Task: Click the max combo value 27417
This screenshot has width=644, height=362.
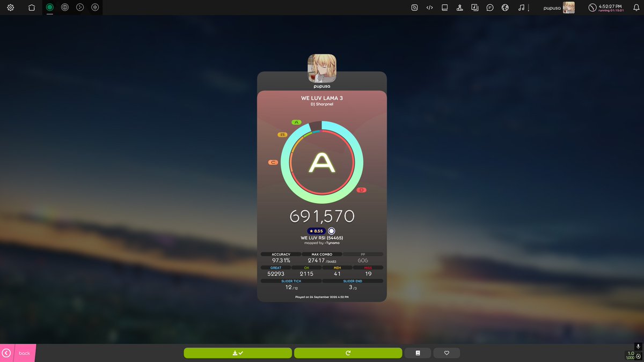Action: 317,260
